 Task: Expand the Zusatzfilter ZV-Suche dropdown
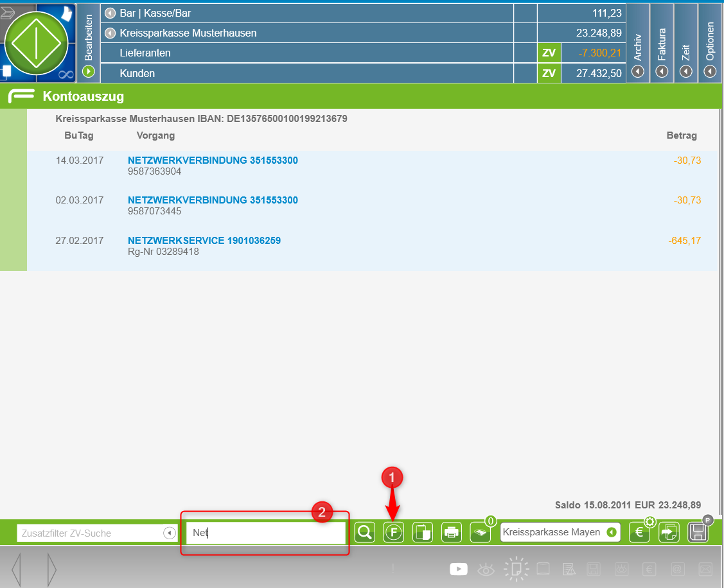pyautogui.click(x=169, y=533)
